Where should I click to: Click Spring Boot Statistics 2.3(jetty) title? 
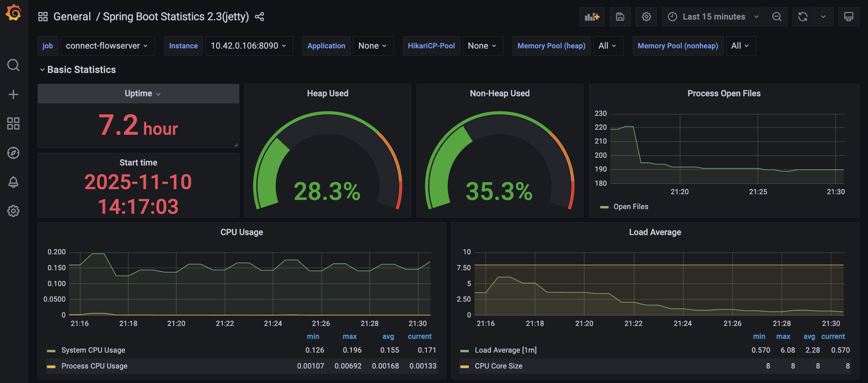point(176,17)
